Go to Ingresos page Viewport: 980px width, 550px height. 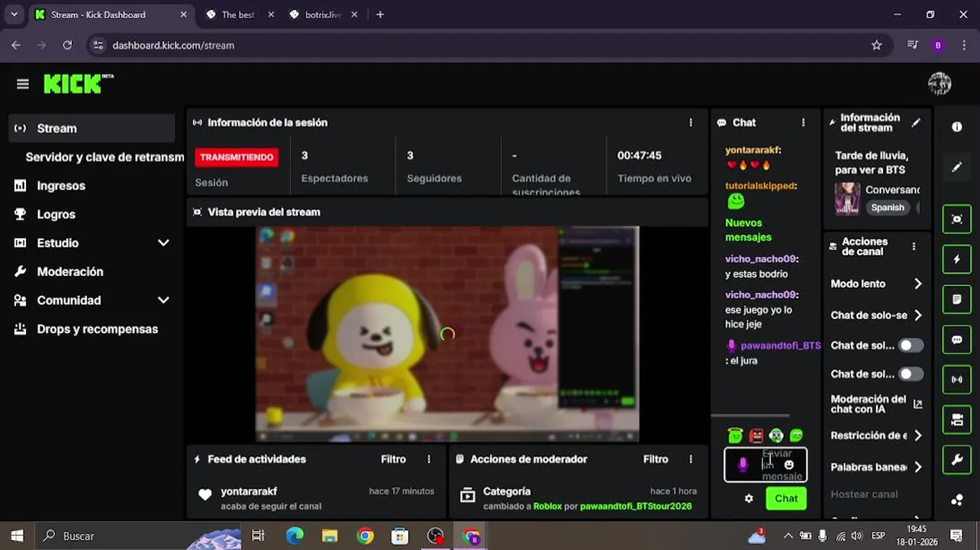(x=61, y=186)
